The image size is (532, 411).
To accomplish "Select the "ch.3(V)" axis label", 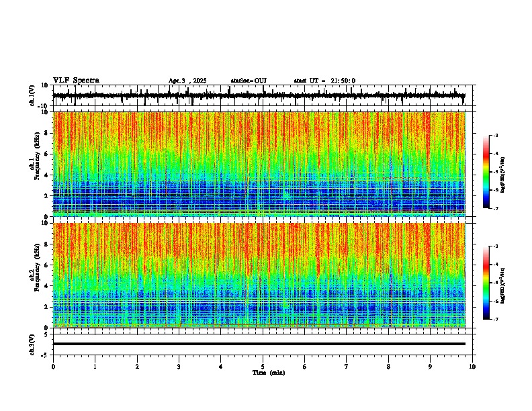I will (x=32, y=345).
